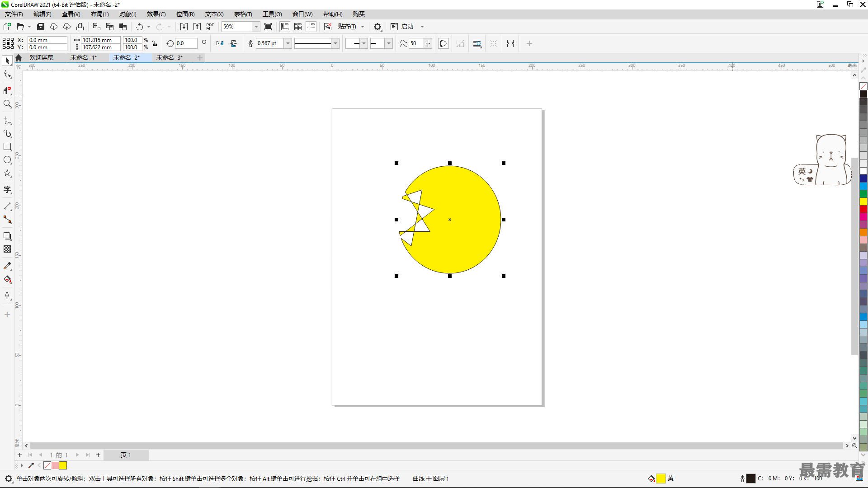Select the Pick tool arrow
This screenshot has height=488, width=868.
[x=7, y=61]
